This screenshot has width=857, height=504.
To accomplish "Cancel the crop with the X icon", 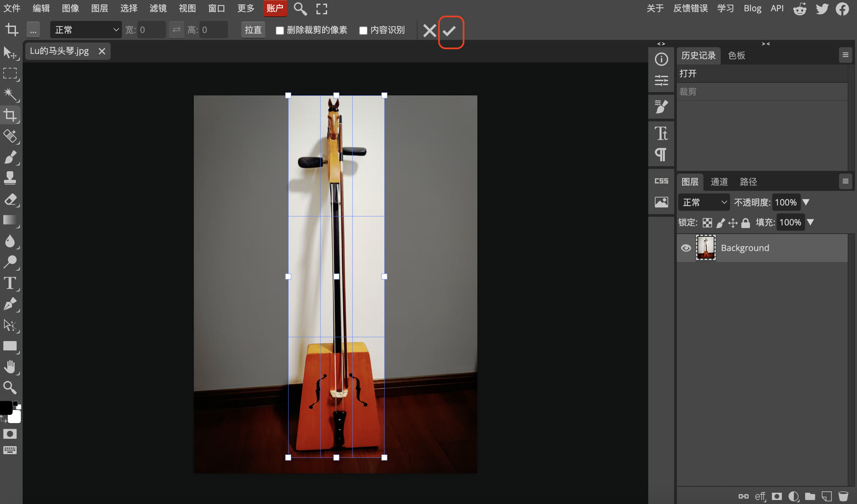I will coord(429,31).
